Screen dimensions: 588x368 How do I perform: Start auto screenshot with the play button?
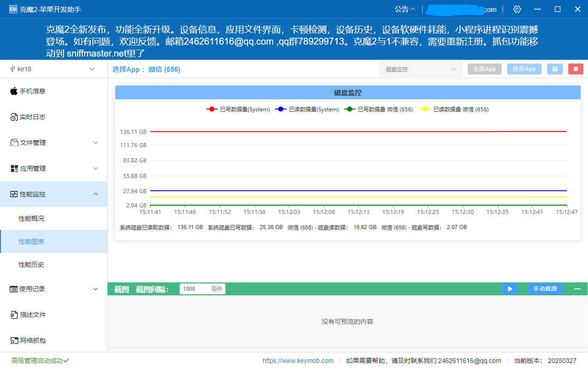510,289
